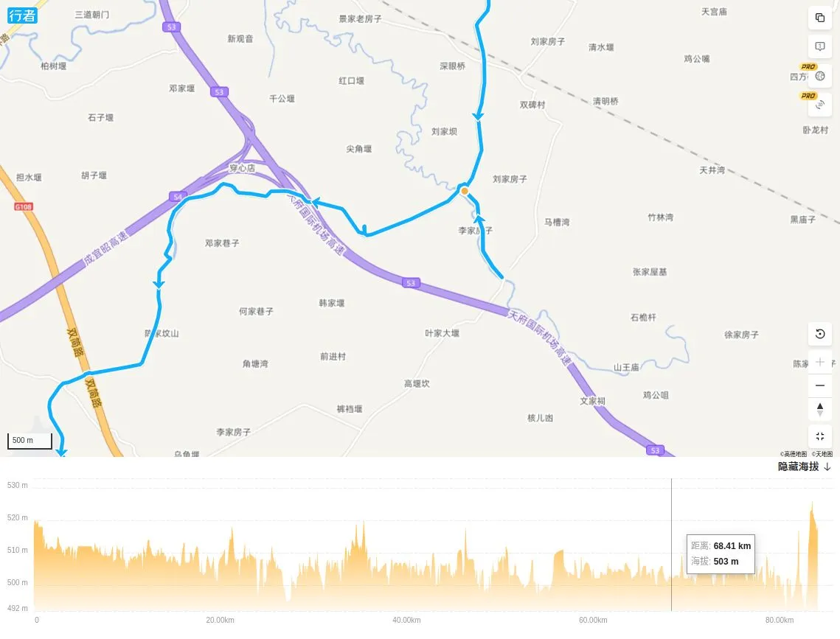840x639 pixels.
Task: Collapse elevation chart with 隐藏海拔
Action: tap(804, 467)
